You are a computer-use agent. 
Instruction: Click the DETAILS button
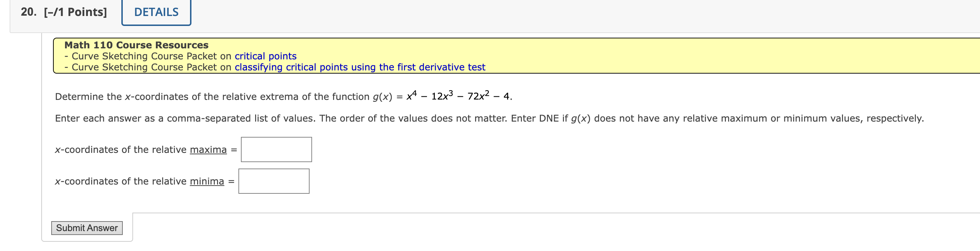(156, 12)
